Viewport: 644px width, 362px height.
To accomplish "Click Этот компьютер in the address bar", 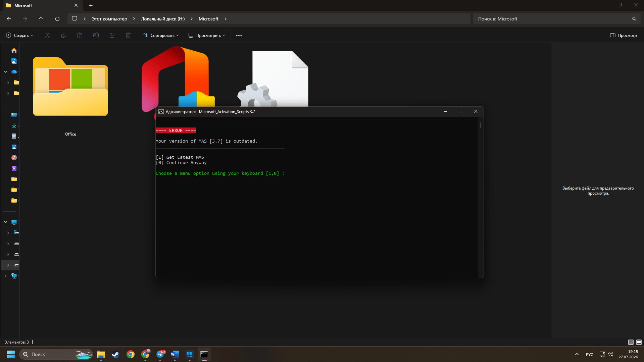I will click(109, 19).
